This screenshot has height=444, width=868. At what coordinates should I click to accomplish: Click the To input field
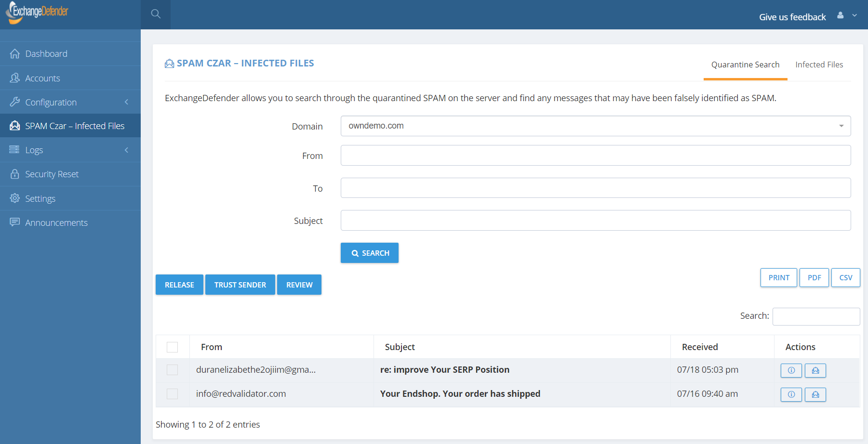click(x=596, y=188)
